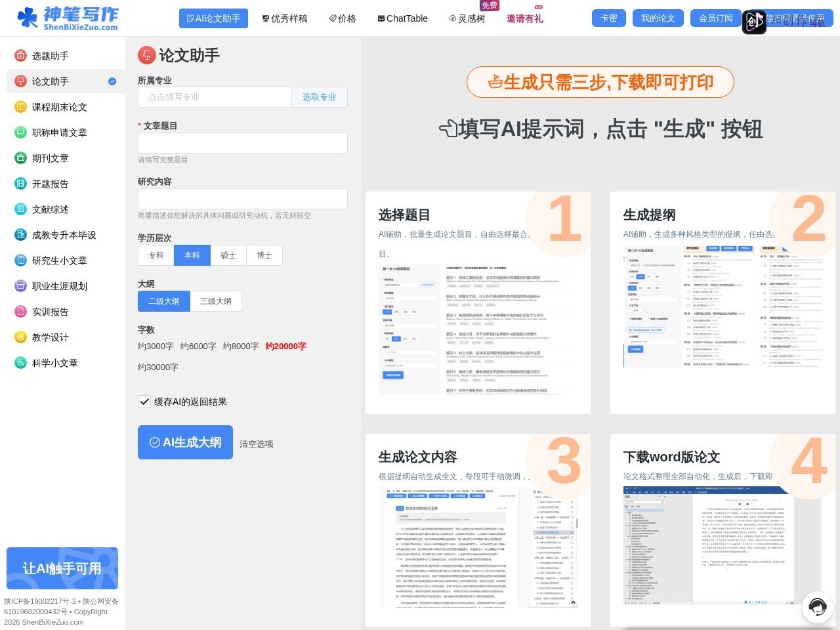Click the 论文助手 sidebar icon
This screenshot has height=630, width=840.
[x=20, y=81]
